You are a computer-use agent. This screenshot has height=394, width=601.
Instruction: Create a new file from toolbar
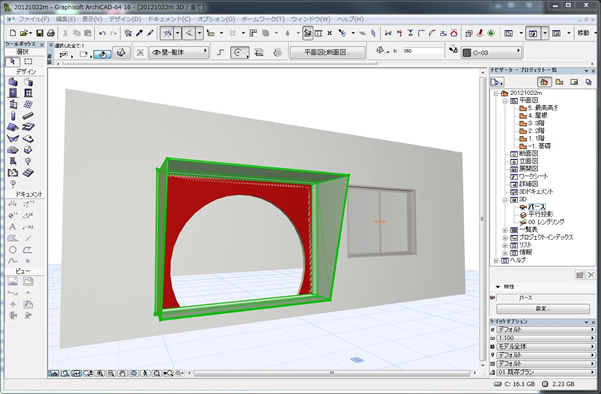point(13,33)
